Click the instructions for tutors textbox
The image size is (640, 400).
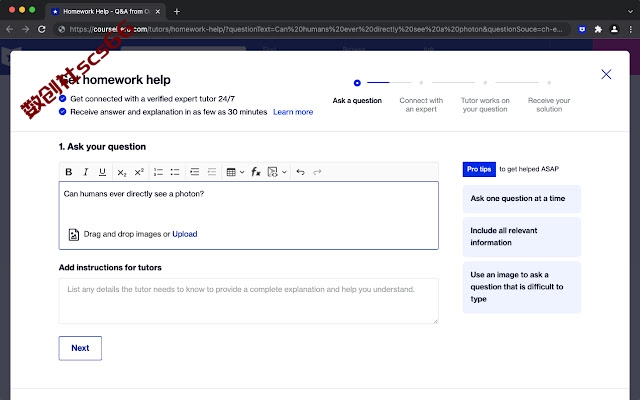pos(249,301)
